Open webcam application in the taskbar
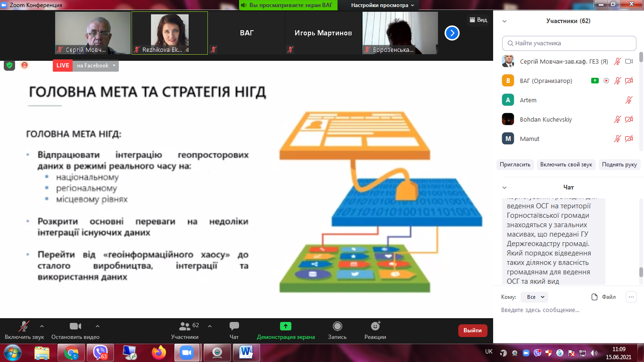This screenshot has height=362, width=644. 217,353
